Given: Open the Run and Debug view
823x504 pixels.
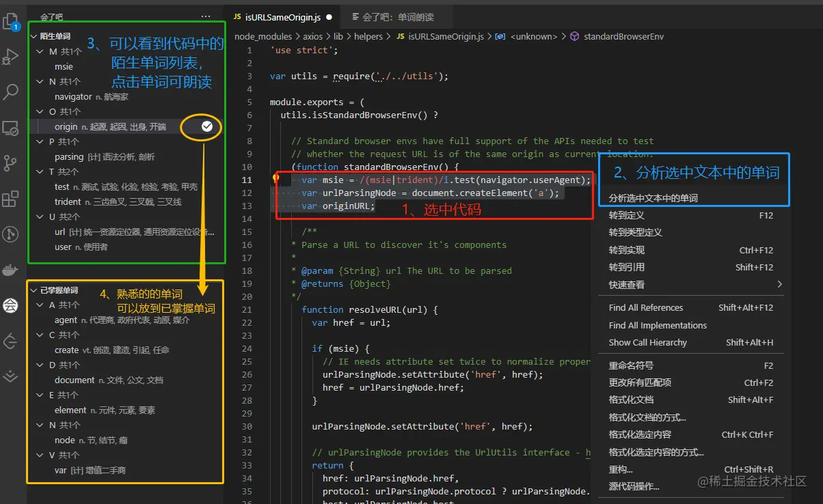Looking at the screenshot, I should 11,58.
